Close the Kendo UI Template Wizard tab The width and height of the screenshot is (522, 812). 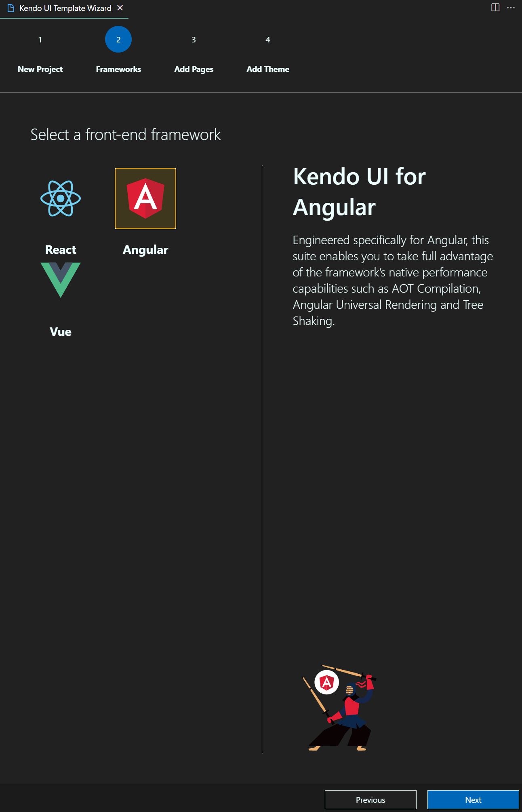click(120, 8)
